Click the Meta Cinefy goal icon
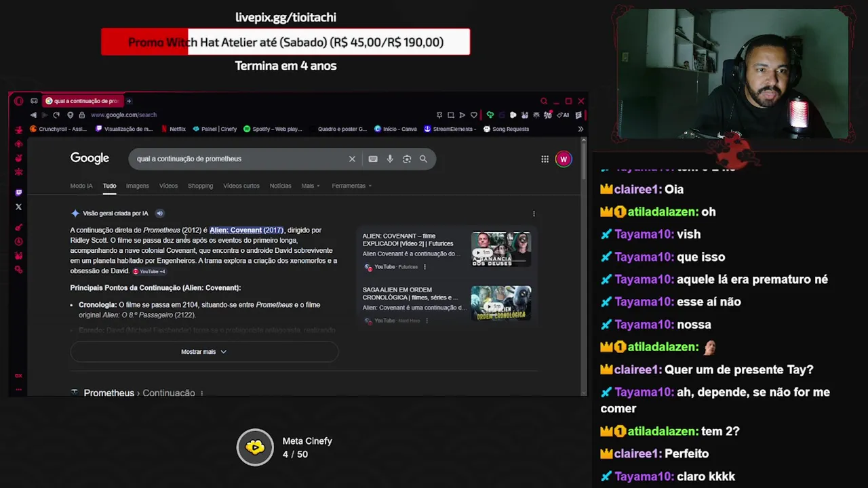The image size is (868, 488). coord(255,447)
